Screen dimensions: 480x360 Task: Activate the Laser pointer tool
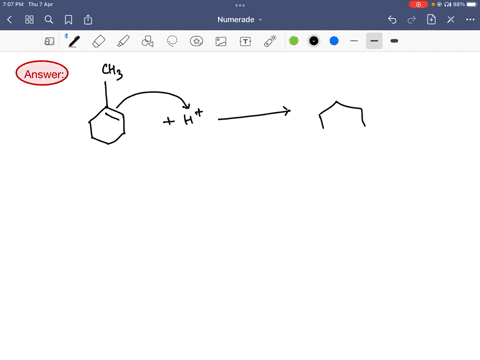coord(270,41)
